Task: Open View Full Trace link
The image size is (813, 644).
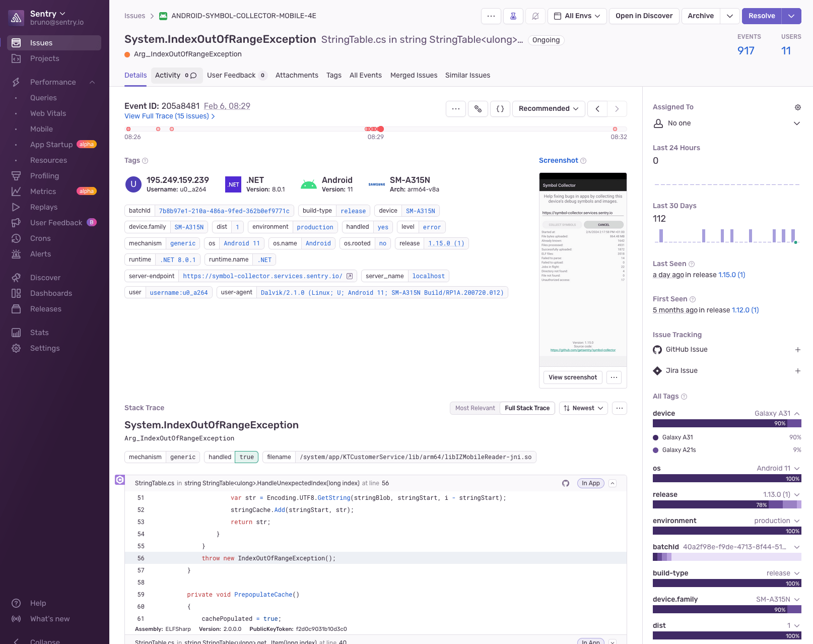Action: click(170, 116)
